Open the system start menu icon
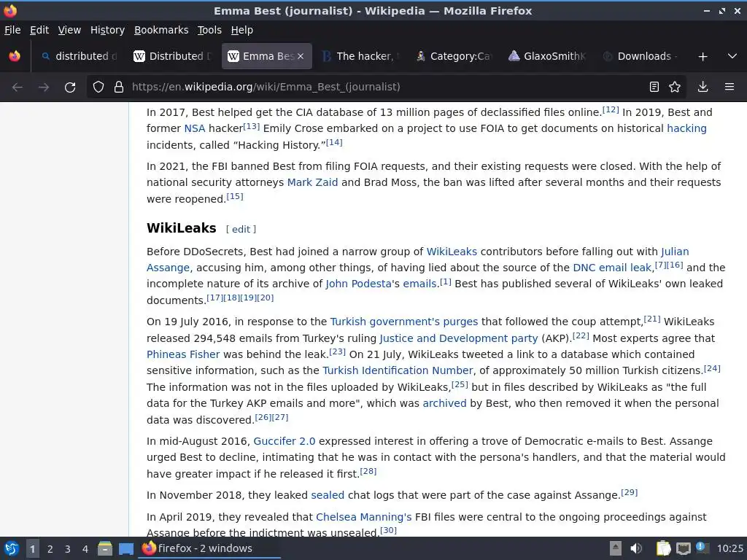The width and height of the screenshot is (747, 560). pos(12,548)
